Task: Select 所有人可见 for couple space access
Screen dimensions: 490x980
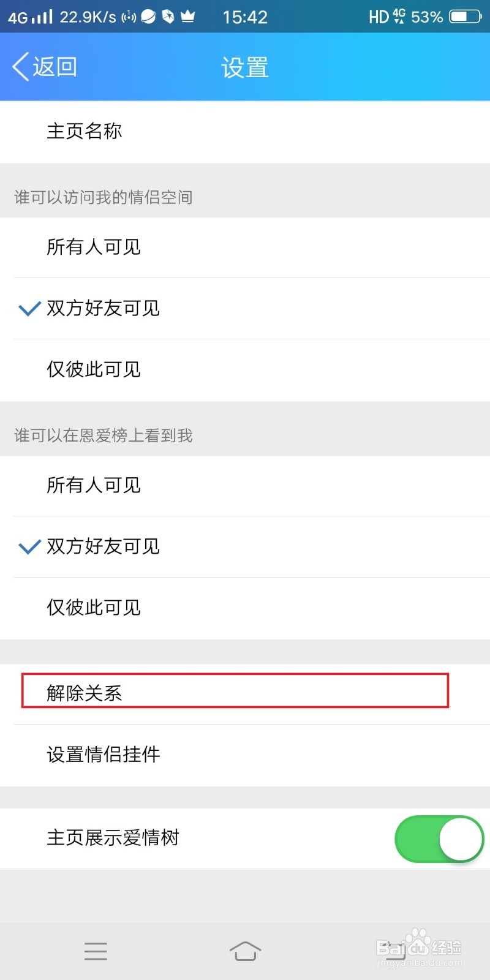Action: [245, 247]
